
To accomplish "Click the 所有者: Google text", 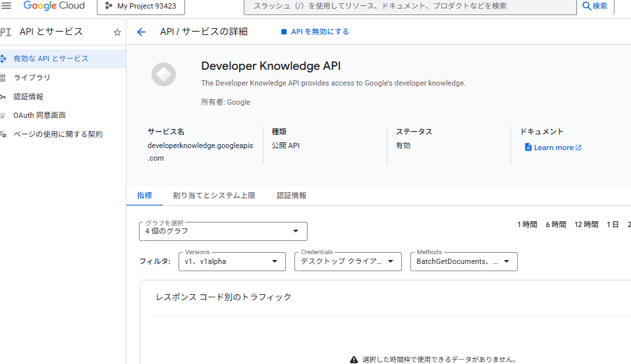I will point(225,102).
